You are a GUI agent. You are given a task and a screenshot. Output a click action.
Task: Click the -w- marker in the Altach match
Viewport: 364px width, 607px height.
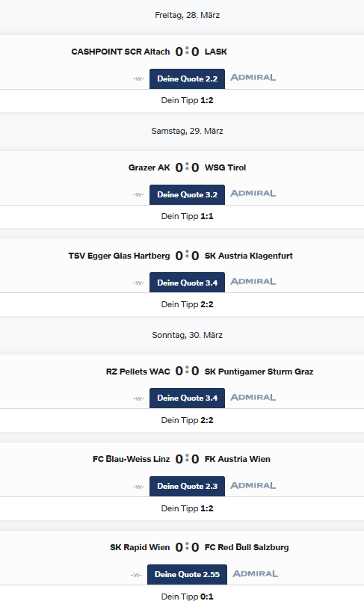(138, 79)
